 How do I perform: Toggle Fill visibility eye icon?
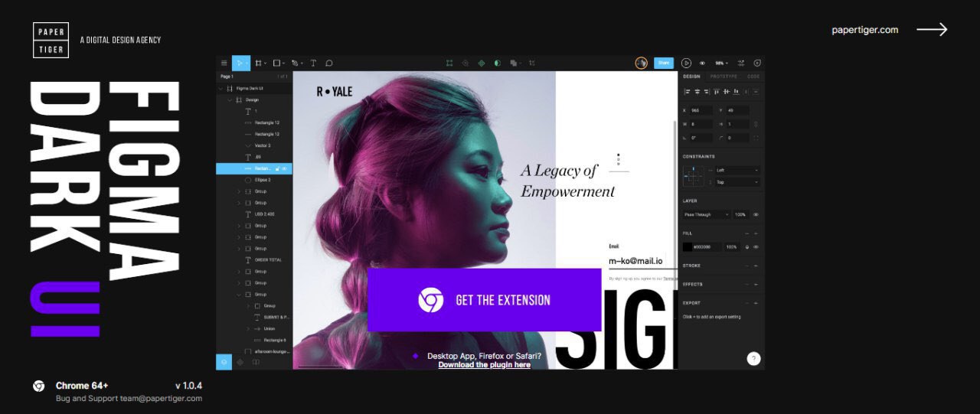(x=756, y=247)
